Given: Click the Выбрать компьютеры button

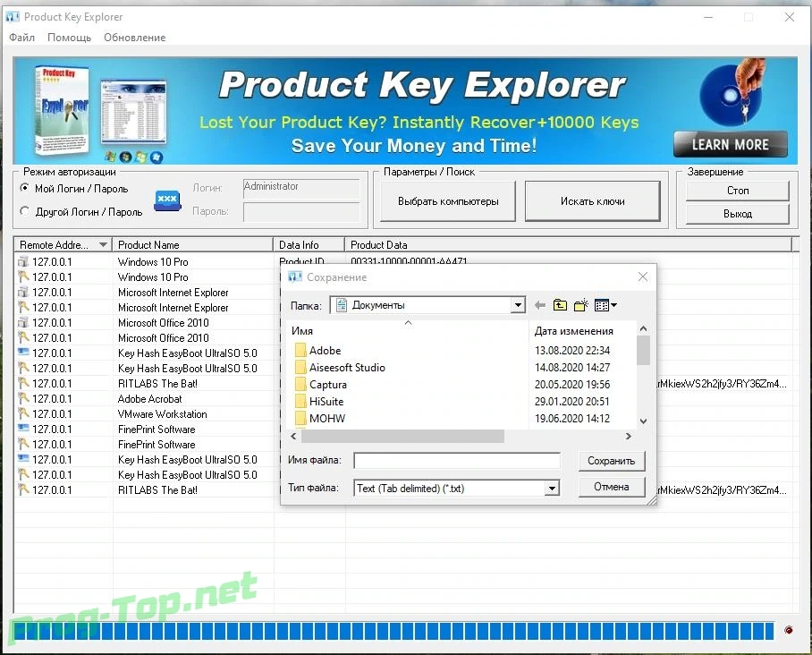Looking at the screenshot, I should point(448,201).
